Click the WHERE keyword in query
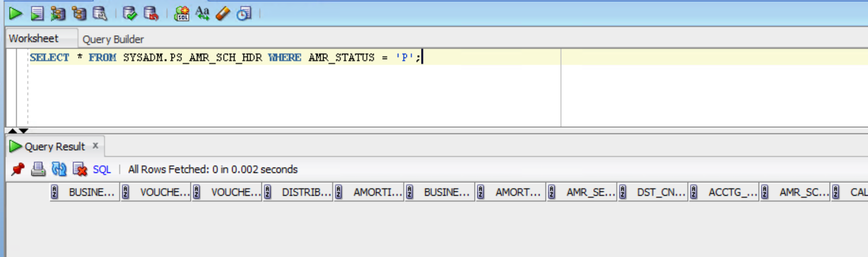 [x=285, y=57]
